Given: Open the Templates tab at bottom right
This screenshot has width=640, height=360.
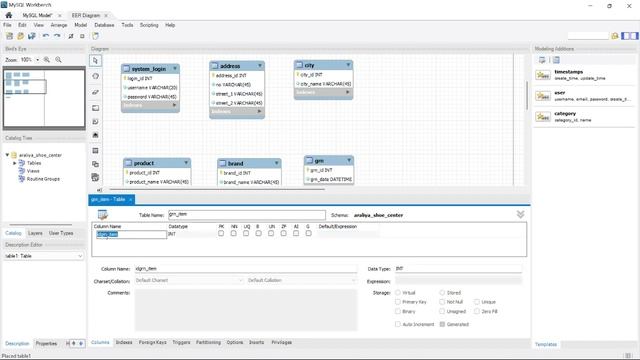Looking at the screenshot, I should pyautogui.click(x=546, y=344).
